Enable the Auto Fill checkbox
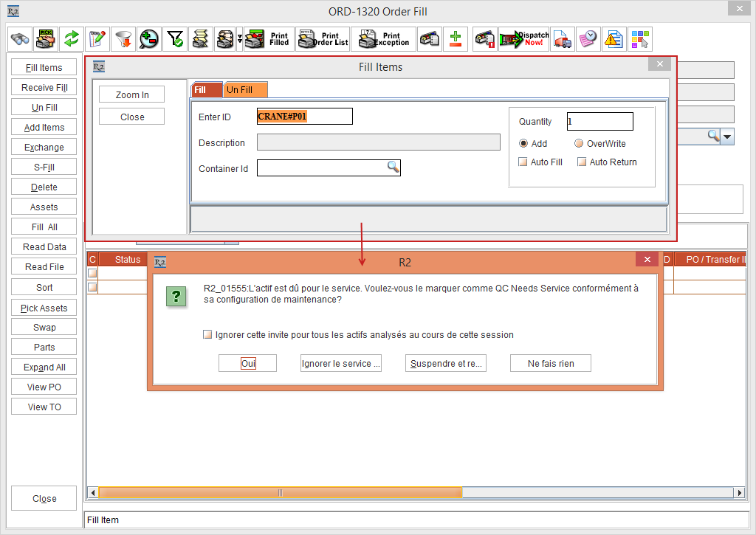The height and width of the screenshot is (535, 756). coord(523,162)
